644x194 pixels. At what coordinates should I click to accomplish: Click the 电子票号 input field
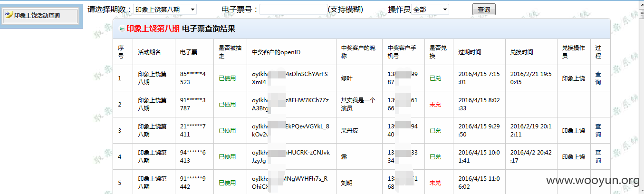[293, 9]
